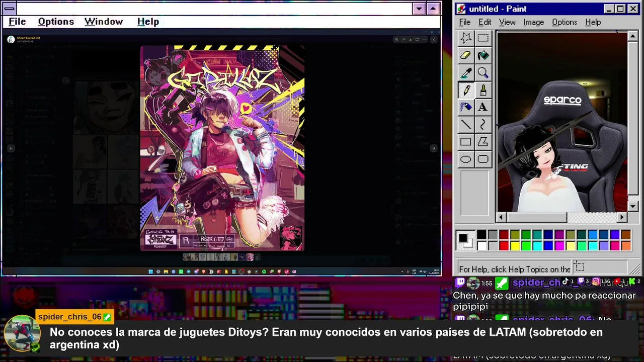
Task: Go to the next image in viewer
Action: pyautogui.click(x=433, y=148)
